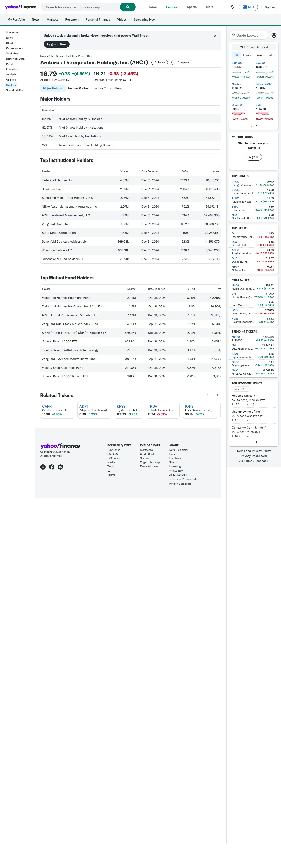Open Mail from the header
Viewport: 281px width, 868px height.
(x=248, y=7)
